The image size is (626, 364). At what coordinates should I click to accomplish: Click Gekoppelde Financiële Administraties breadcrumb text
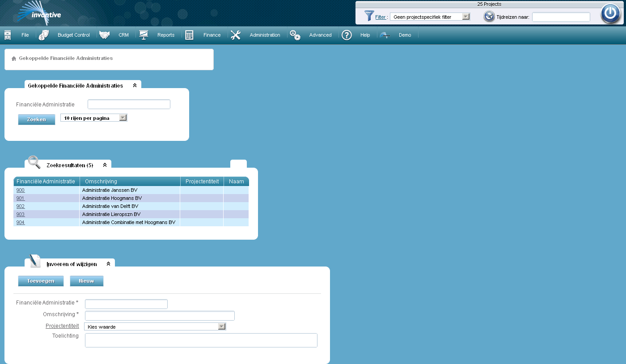tap(66, 58)
